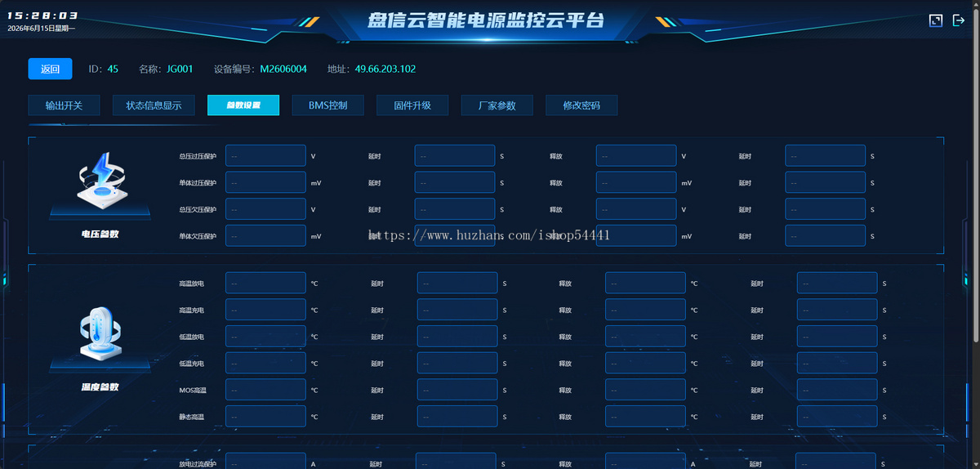Click 释放 temperature field in 低温充电 row
The height and width of the screenshot is (469, 980).
645,363
